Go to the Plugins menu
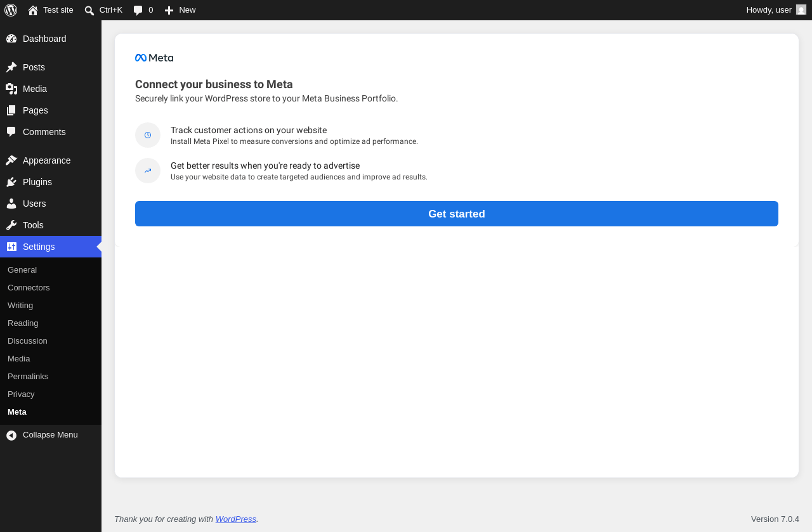This screenshot has height=532, width=812. pos(51,182)
